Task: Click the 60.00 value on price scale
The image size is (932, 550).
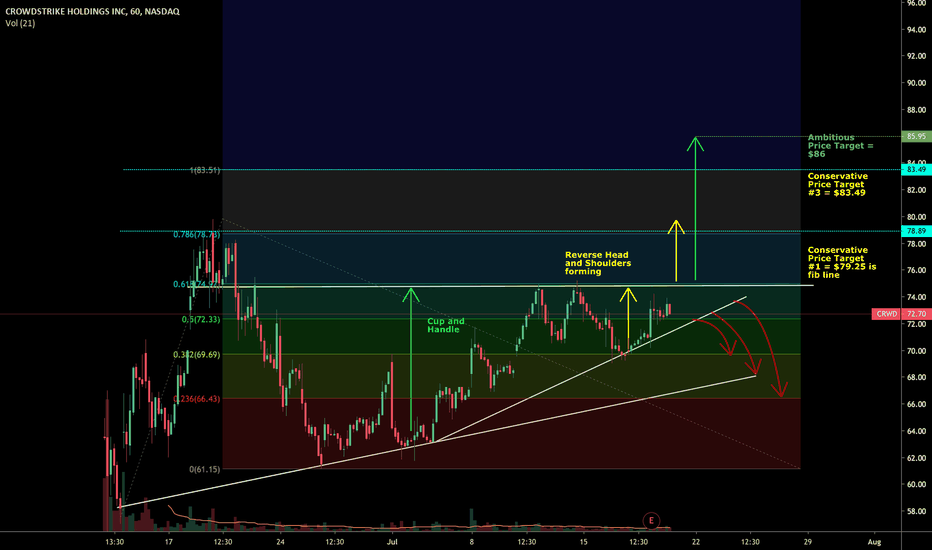Action: point(916,485)
